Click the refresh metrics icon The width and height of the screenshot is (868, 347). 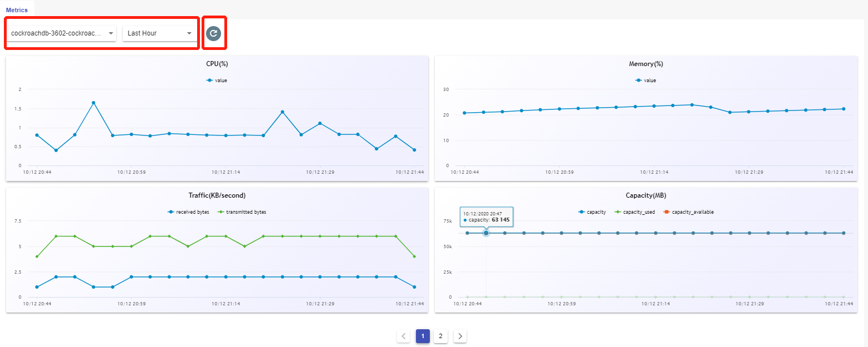tap(214, 33)
